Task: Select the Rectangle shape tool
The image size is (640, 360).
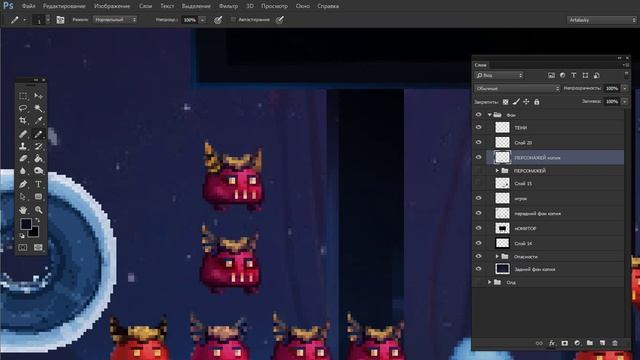Action: click(x=38, y=197)
